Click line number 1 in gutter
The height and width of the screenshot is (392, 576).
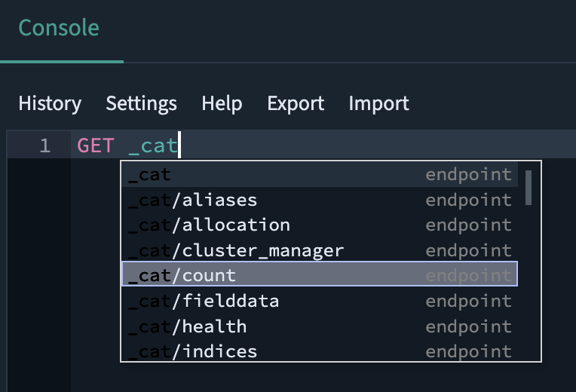point(44,145)
